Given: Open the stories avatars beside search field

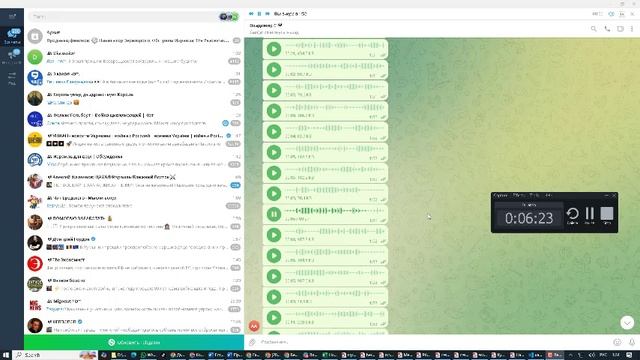Looking at the screenshot, I should 229,17.
